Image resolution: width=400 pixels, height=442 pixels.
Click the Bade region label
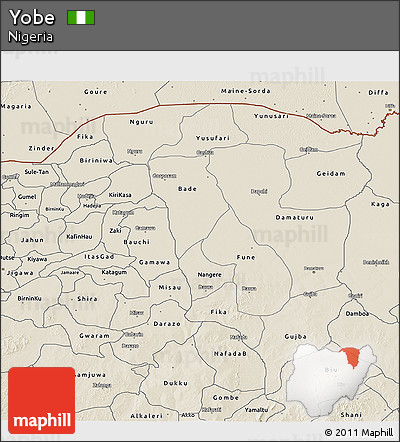(x=187, y=189)
